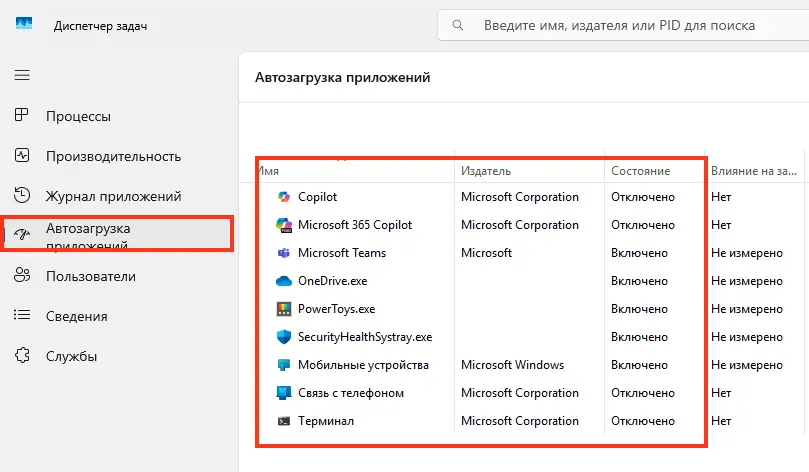
Task: Click the Автозагрузка приложений page heading
Action: (x=343, y=77)
